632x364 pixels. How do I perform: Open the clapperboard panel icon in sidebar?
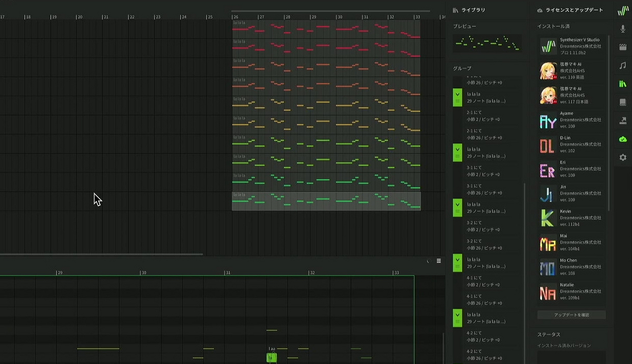623,47
